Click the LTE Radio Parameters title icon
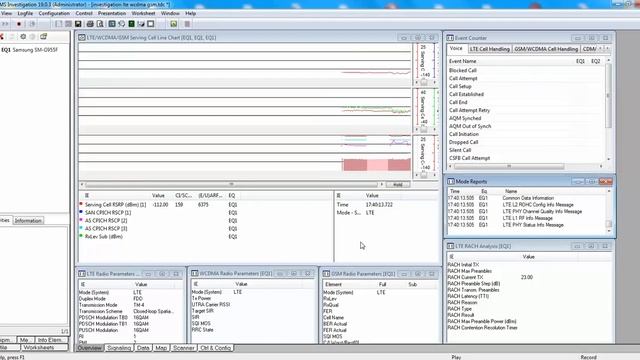Viewport: 640px width, 360px height. pos(82,273)
